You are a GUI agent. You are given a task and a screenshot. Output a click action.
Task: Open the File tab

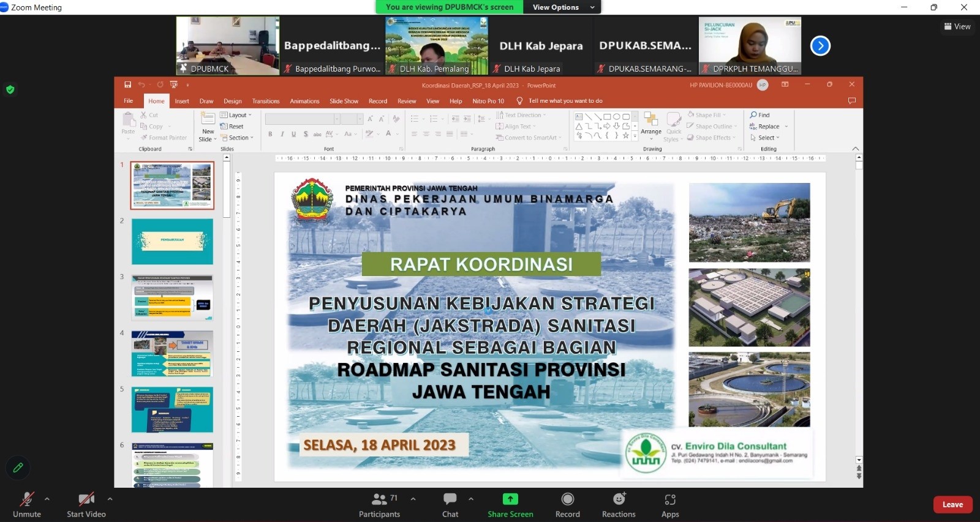pyautogui.click(x=129, y=101)
